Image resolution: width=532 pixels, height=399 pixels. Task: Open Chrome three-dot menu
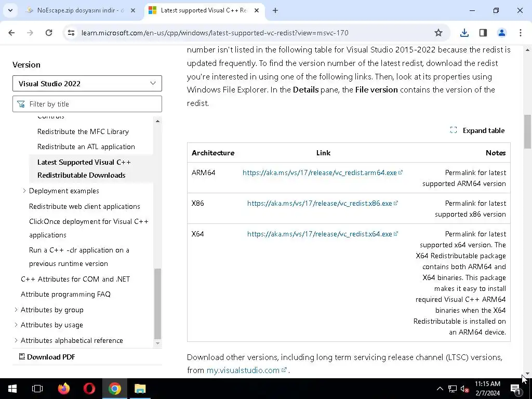[520, 33]
